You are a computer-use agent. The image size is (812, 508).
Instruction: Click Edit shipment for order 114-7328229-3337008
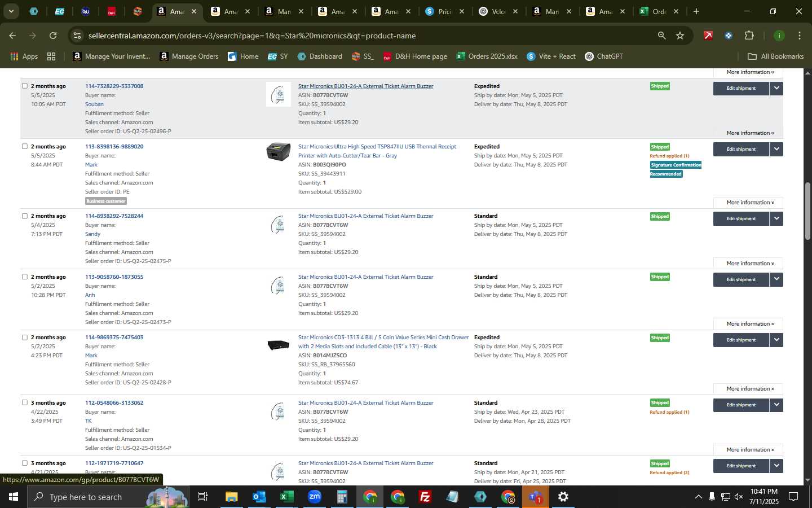[741, 88]
